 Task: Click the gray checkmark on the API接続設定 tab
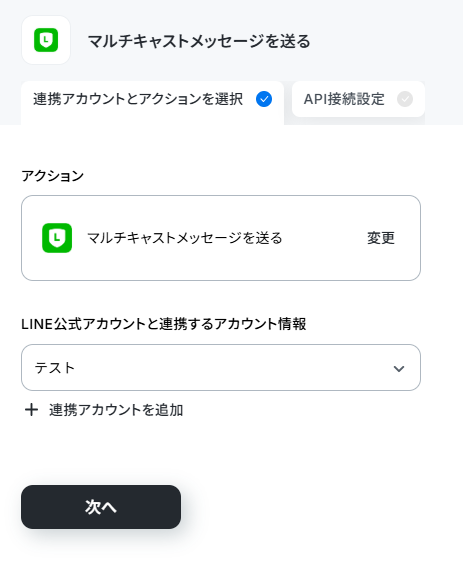coord(405,99)
